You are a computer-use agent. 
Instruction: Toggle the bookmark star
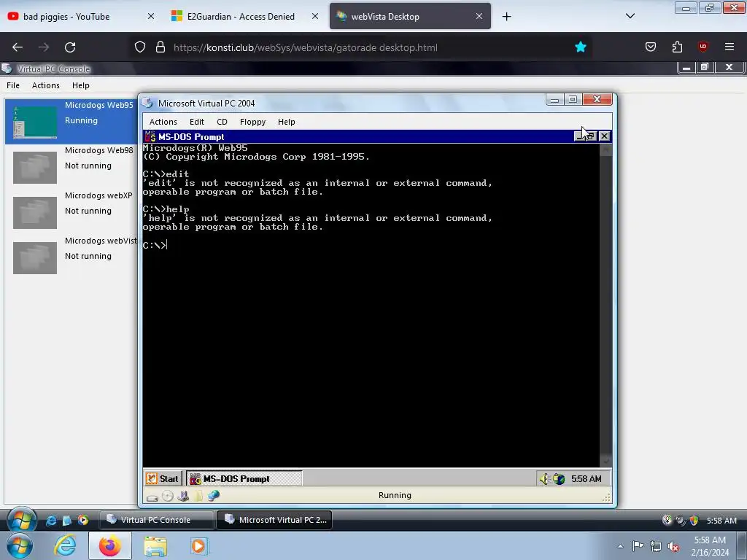580,47
